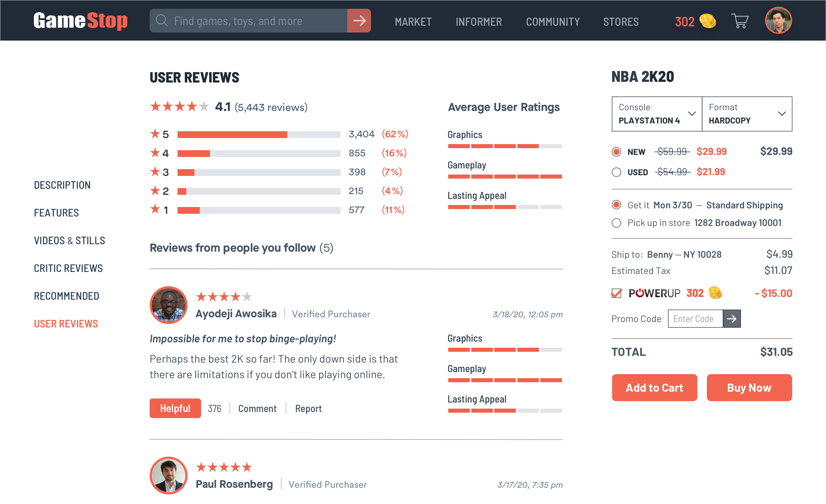
Task: Click Ayodeji Awosika's profile picture
Action: (168, 305)
